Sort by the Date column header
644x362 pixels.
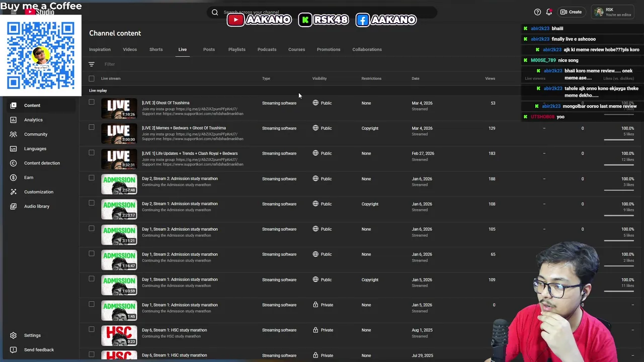[x=416, y=78]
